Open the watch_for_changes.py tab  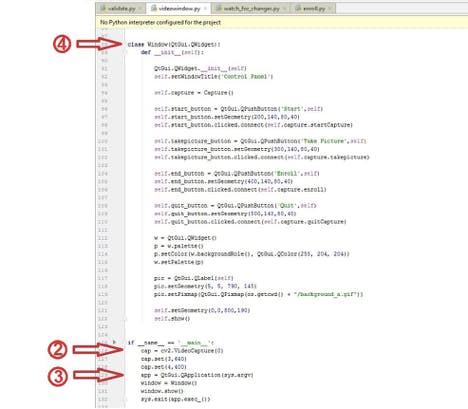click(252, 9)
